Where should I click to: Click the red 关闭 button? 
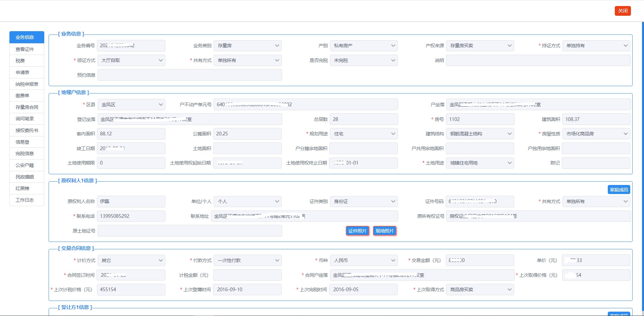coord(623,11)
